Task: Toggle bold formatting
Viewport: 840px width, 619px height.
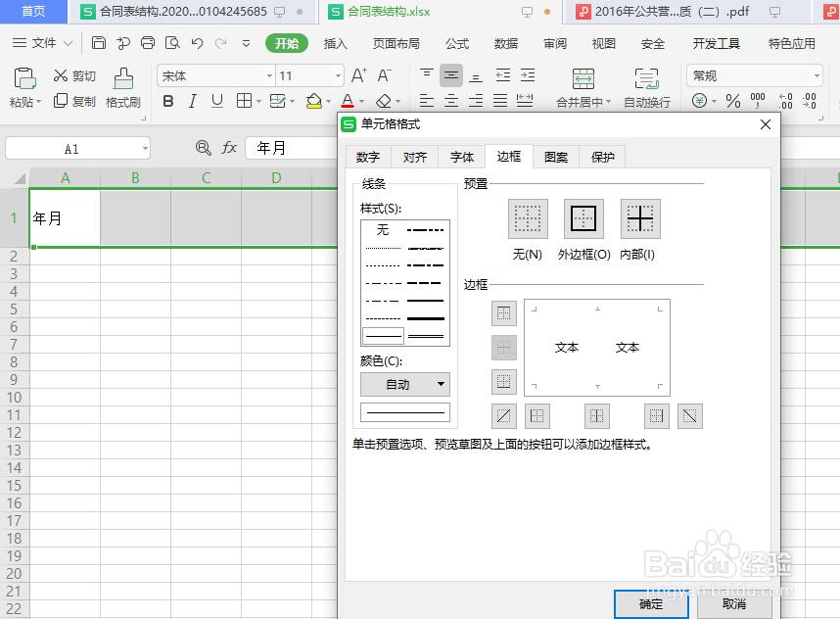Action: 169,102
